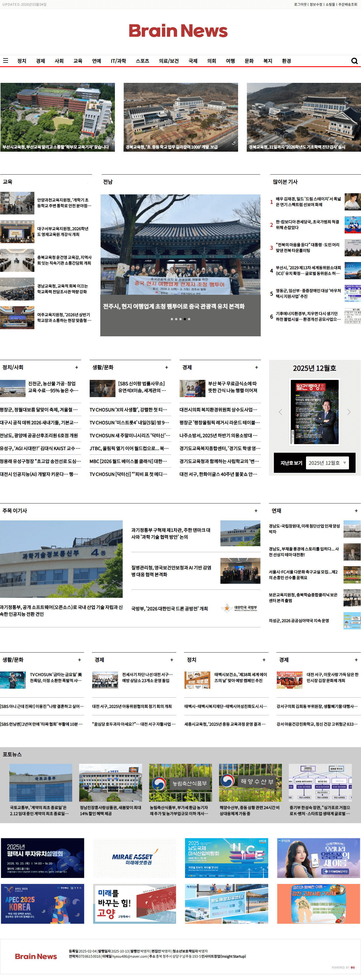Click the 국토교통부 photo news thumbnail
Image resolution: width=361 pixels, height=980 pixels.
tap(41, 783)
